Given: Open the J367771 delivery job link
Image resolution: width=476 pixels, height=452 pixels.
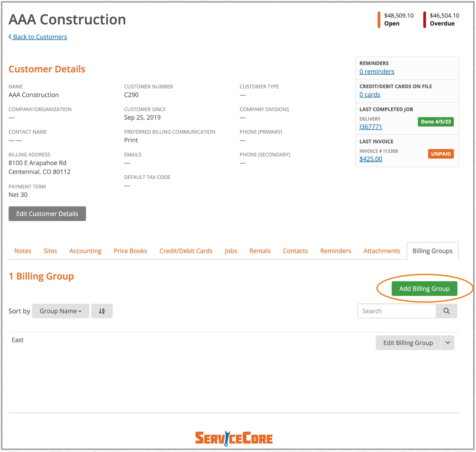Looking at the screenshot, I should (370, 127).
